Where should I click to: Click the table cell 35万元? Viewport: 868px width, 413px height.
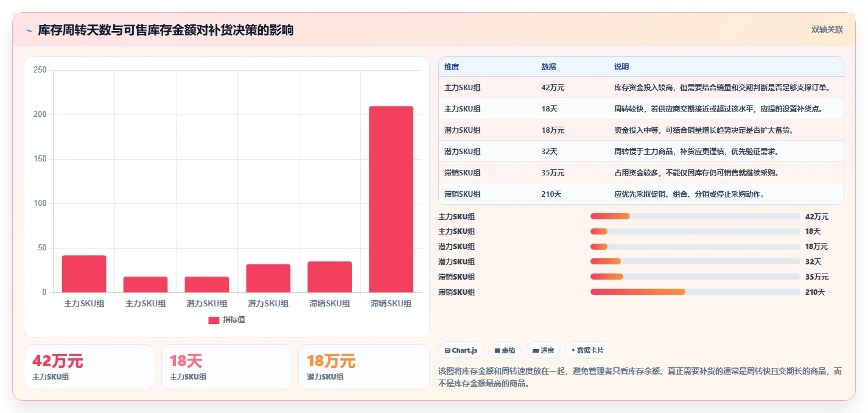(x=553, y=173)
